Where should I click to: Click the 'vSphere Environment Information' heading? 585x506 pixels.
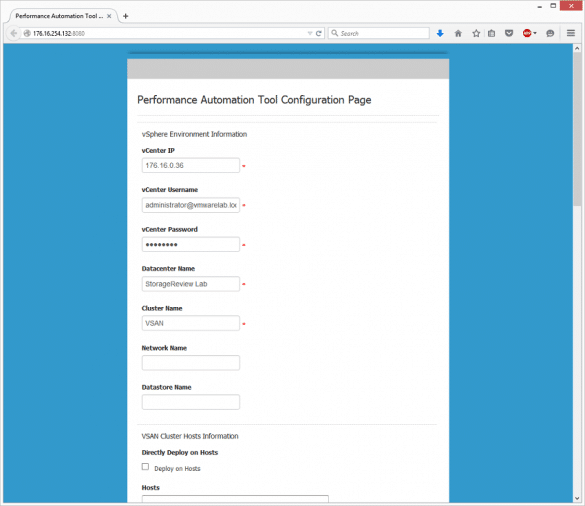pos(194,134)
